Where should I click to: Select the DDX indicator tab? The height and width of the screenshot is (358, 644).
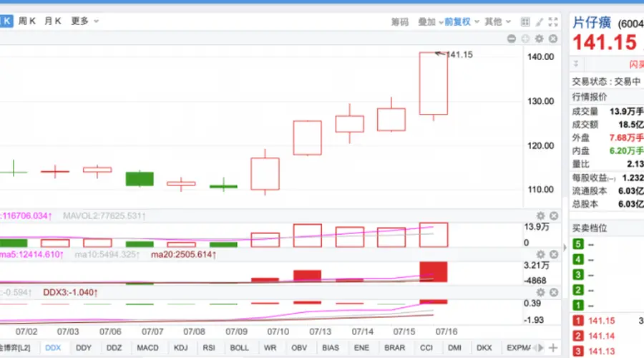click(x=53, y=348)
